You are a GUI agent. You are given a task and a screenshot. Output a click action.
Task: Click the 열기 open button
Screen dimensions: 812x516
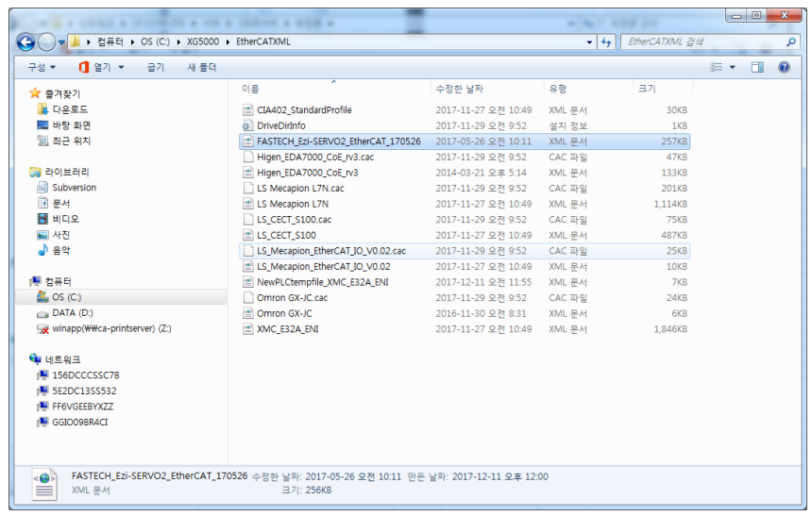pos(94,67)
